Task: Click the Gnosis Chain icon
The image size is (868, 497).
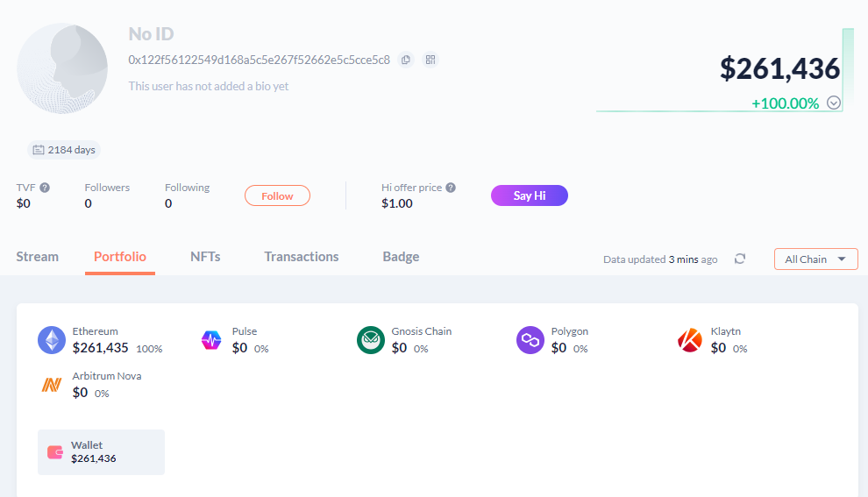Action: pyautogui.click(x=371, y=340)
